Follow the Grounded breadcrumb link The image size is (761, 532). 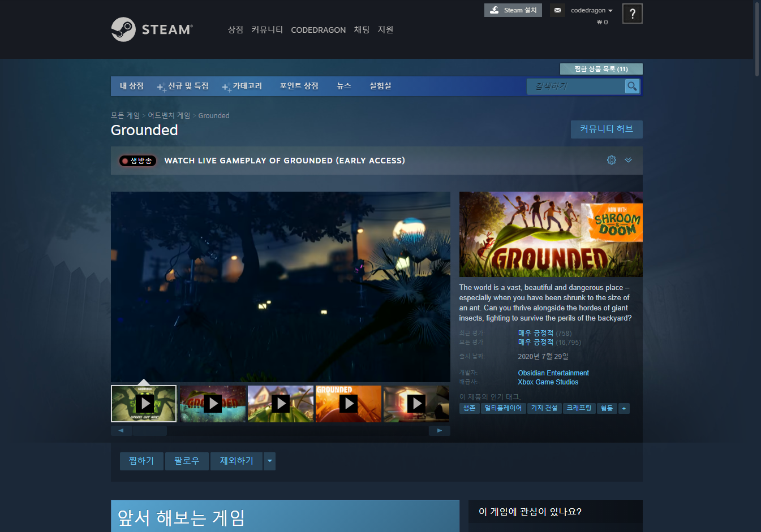point(214,115)
